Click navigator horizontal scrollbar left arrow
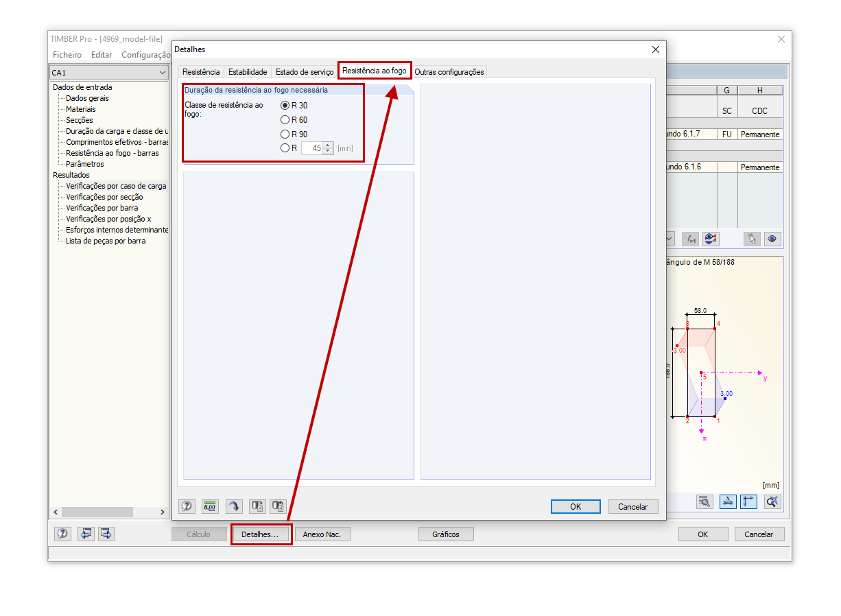Image resolution: width=841 pixels, height=616 pixels. tap(56, 512)
